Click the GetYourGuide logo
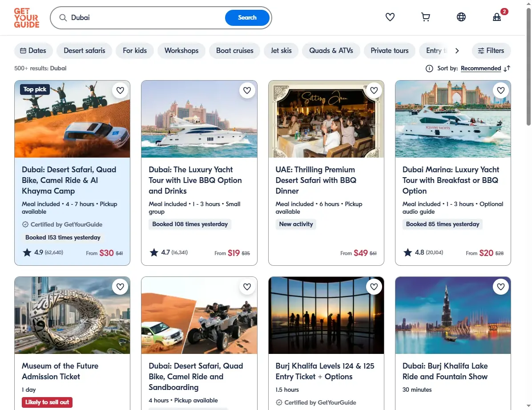Viewport: 532px width, 410px height. (26, 18)
